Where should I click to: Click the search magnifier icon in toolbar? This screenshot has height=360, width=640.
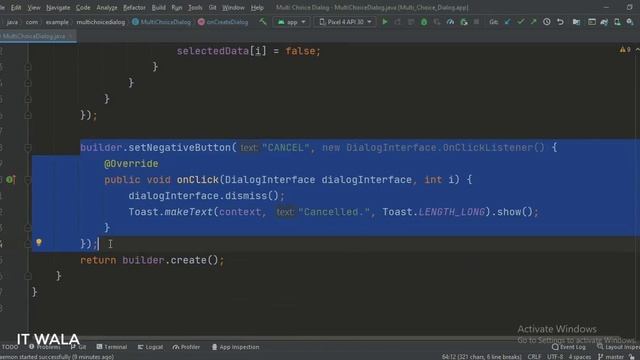point(630,22)
